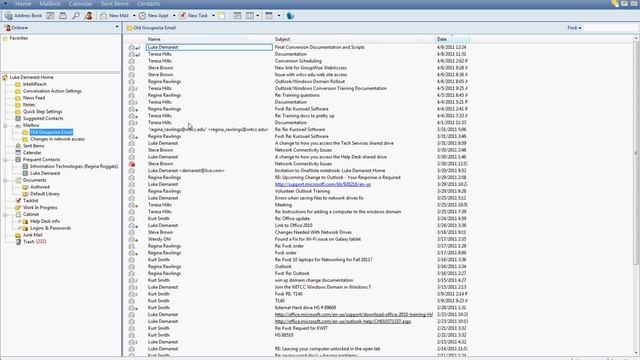The image size is (640, 360).
Task: Switch to the Mailbox tab
Action: click(50, 4)
